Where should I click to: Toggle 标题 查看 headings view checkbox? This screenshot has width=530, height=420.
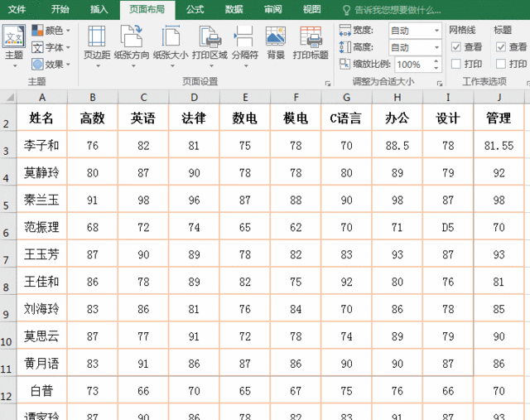(500, 47)
